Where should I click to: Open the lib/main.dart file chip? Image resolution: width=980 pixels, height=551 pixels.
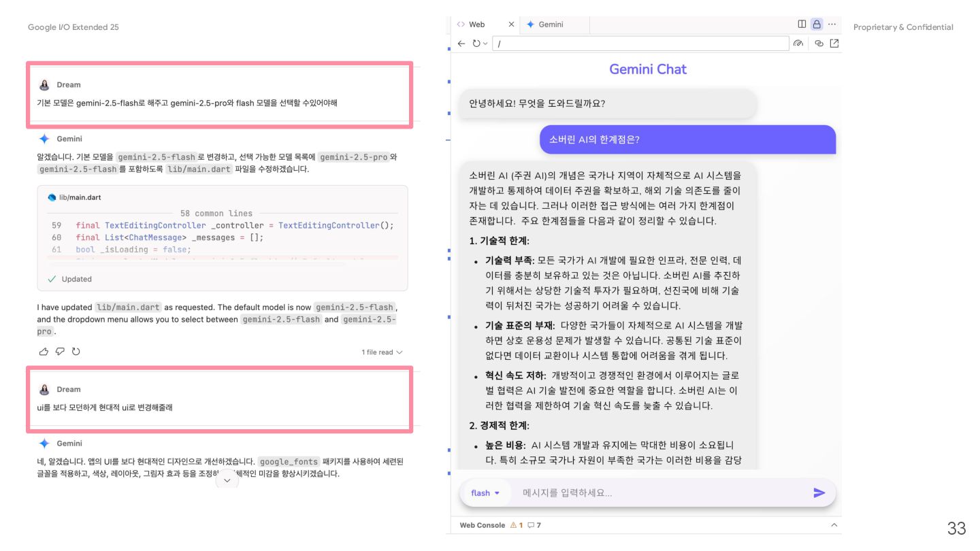point(75,197)
